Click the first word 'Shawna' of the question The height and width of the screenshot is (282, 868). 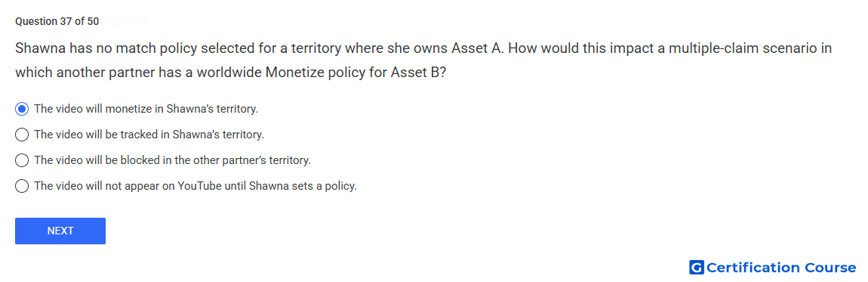click(x=40, y=48)
